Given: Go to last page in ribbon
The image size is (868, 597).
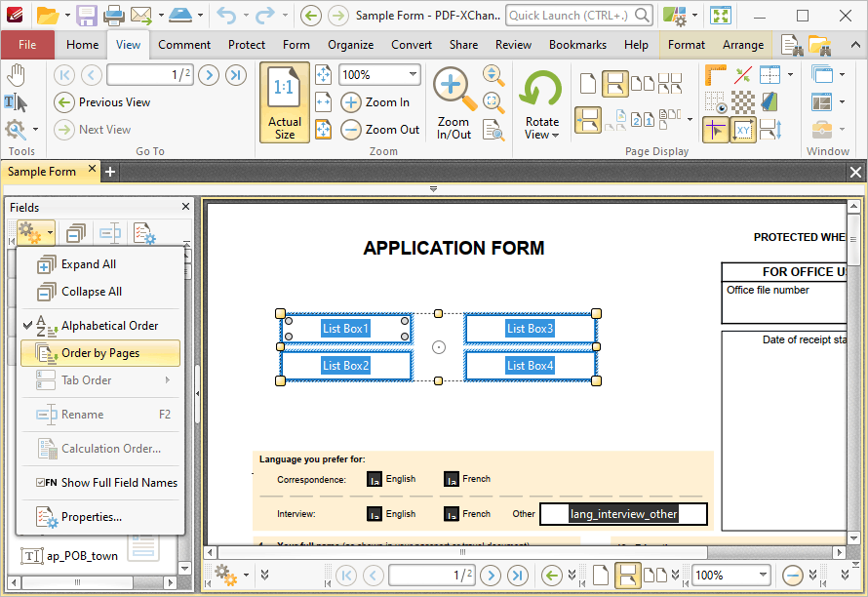Looking at the screenshot, I should [236, 74].
